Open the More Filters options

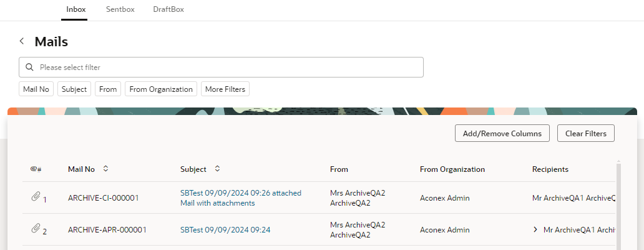(x=225, y=89)
